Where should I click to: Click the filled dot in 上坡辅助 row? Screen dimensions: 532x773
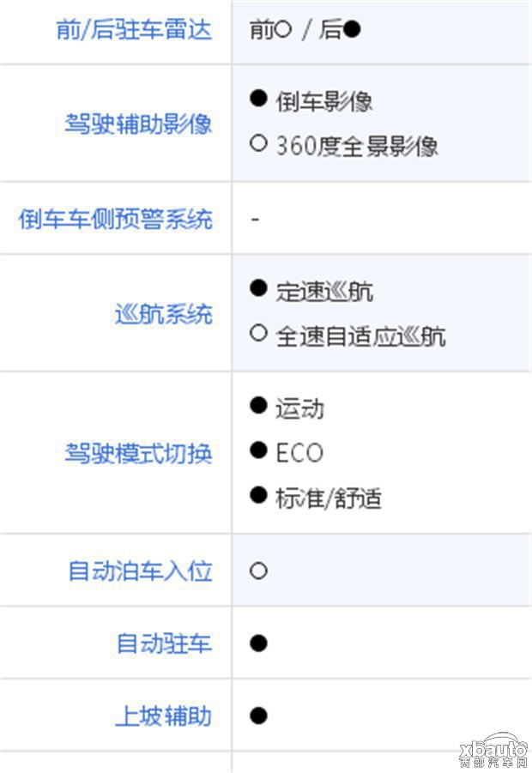(x=258, y=716)
